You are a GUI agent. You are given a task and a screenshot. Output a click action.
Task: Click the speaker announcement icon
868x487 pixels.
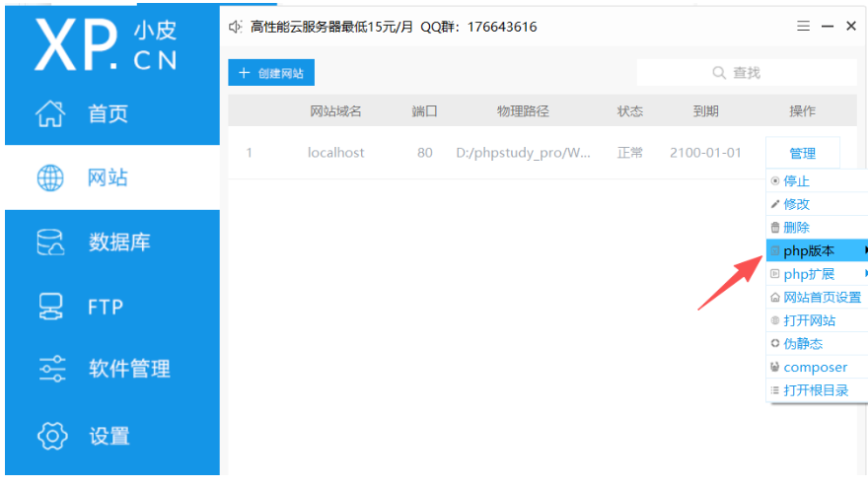click(x=236, y=27)
